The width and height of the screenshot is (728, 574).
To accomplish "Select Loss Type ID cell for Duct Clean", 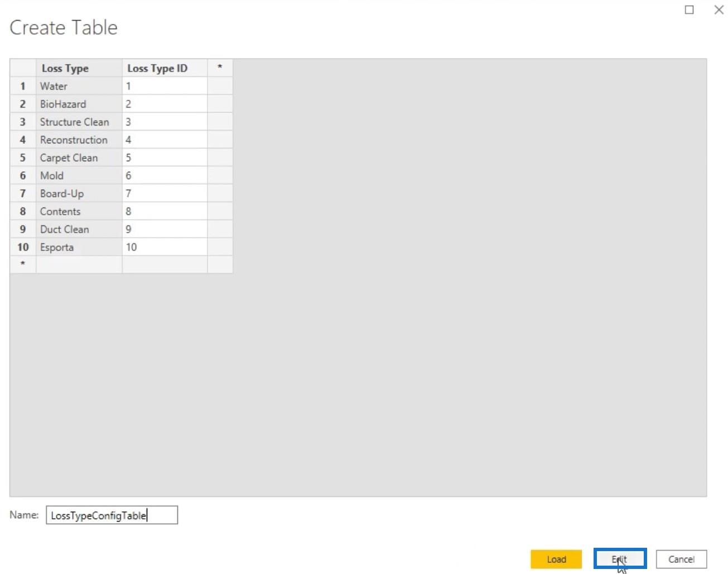I will tap(165, 229).
